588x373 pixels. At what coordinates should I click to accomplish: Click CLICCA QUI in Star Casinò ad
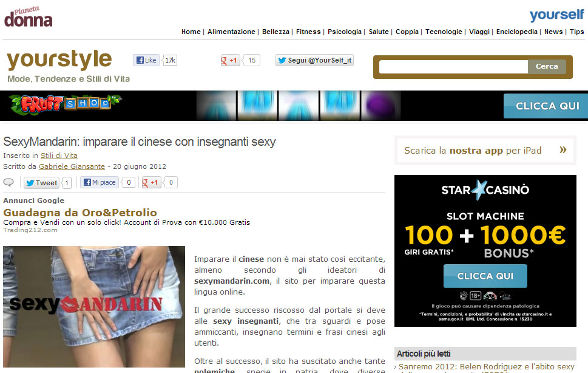485,276
